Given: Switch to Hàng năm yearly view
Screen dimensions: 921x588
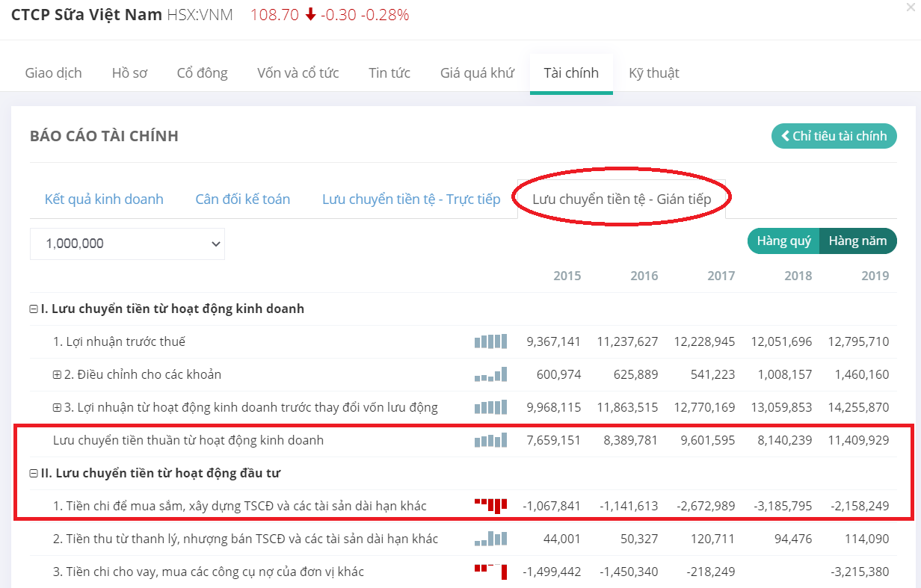Looking at the screenshot, I should click(857, 241).
